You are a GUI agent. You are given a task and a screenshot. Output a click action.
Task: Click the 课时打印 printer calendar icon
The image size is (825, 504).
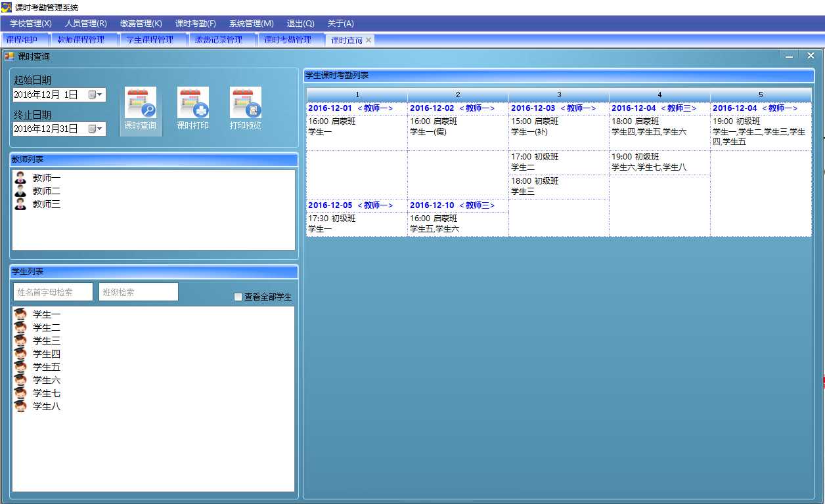click(x=193, y=103)
